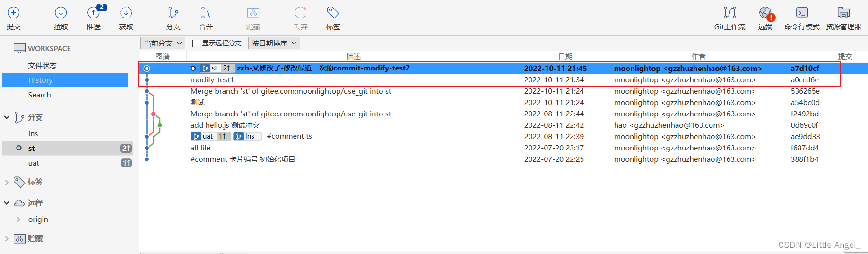868x254 pixels.
Task: Click the 日期 column header
Action: tap(565, 56)
